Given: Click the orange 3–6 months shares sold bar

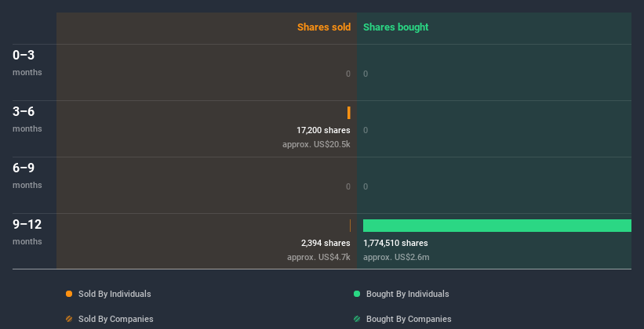Looking at the screenshot, I should [x=349, y=113].
